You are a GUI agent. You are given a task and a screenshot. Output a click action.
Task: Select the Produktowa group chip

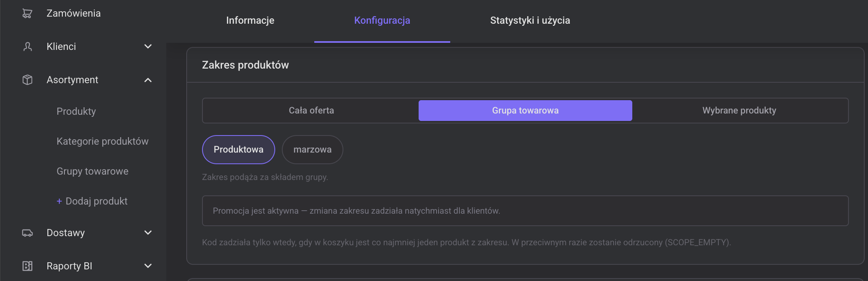pyautogui.click(x=239, y=150)
